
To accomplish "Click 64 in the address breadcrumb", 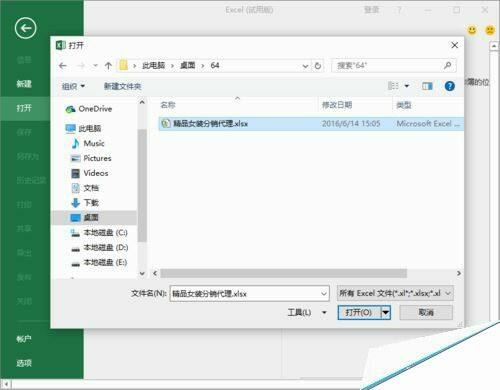I will 215,65.
